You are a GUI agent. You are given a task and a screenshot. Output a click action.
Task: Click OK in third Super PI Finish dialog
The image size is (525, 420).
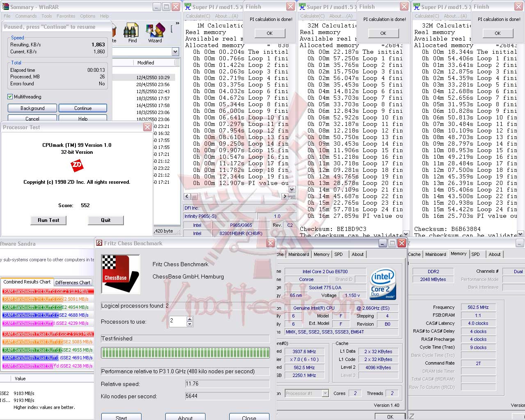[498, 33]
